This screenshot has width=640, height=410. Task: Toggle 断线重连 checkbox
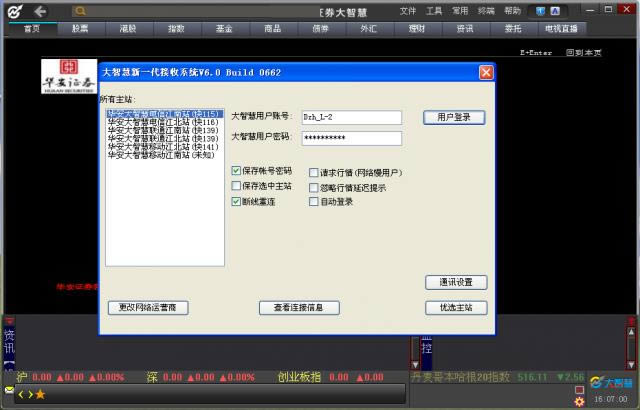[236, 202]
